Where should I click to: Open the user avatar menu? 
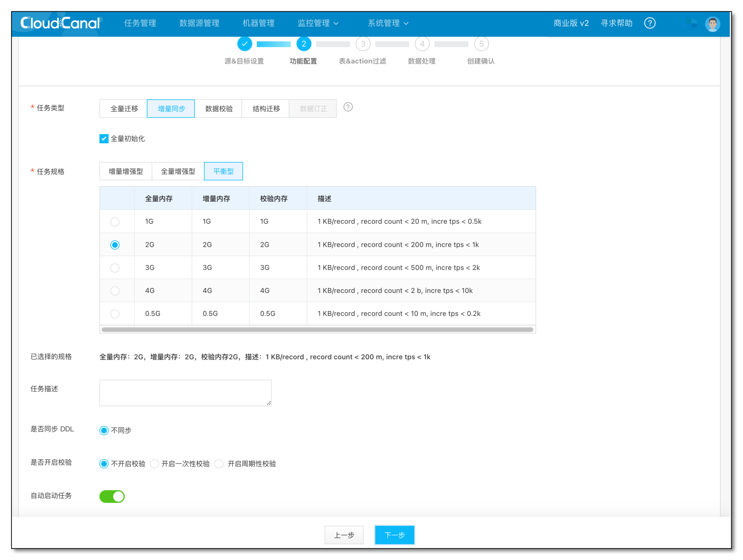[x=712, y=23]
